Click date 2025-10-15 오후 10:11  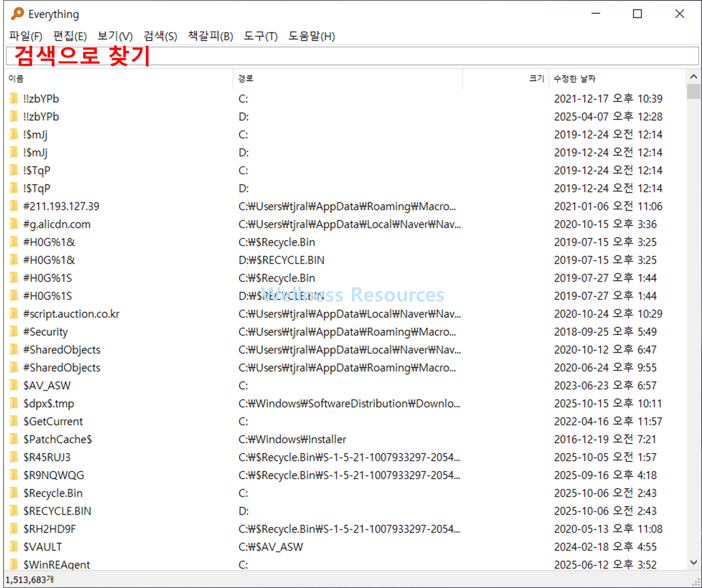608,403
